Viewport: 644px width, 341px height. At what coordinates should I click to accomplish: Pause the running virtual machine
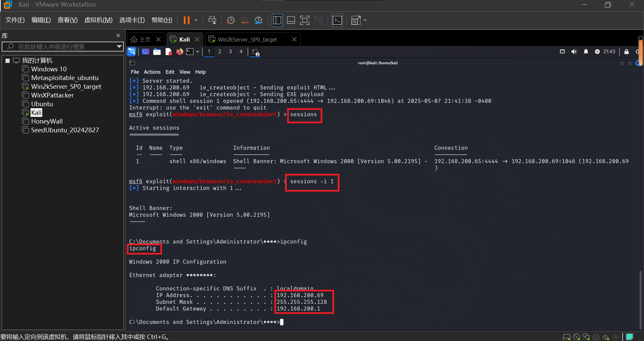pyautogui.click(x=186, y=20)
